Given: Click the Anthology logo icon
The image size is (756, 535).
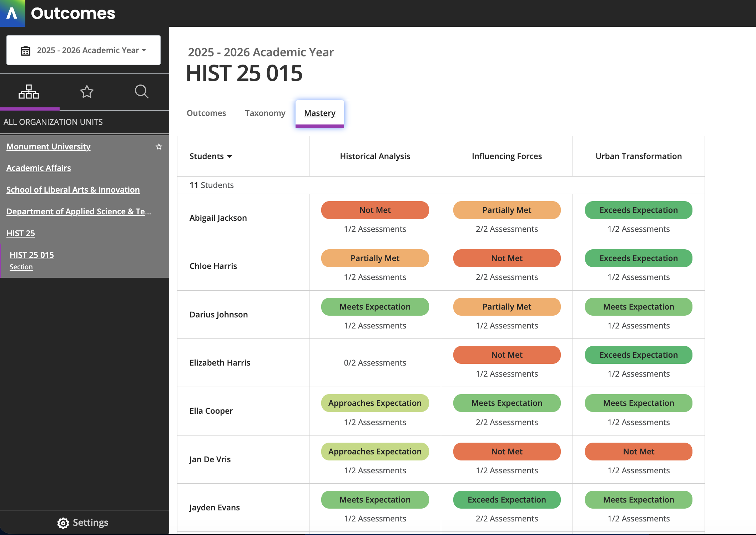Looking at the screenshot, I should click(12, 13).
